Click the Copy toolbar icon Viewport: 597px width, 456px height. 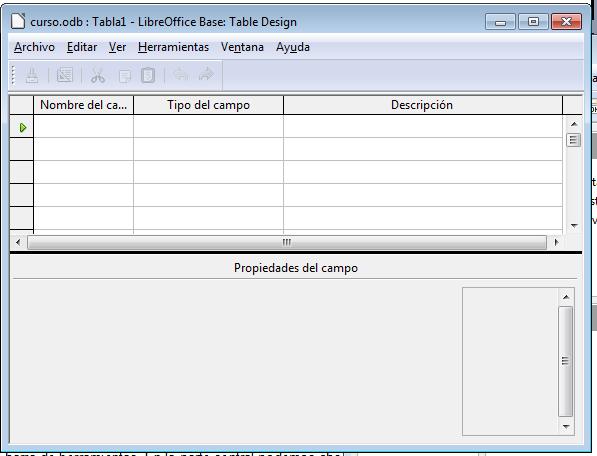(125, 76)
